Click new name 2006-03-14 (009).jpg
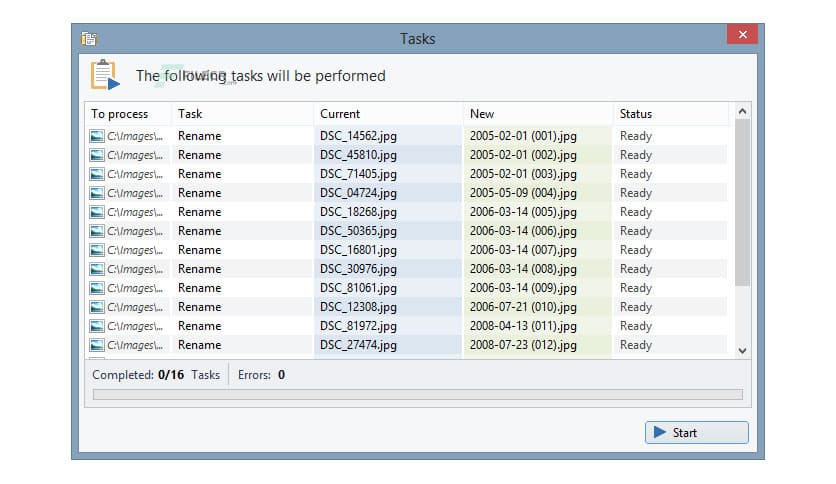 point(523,288)
